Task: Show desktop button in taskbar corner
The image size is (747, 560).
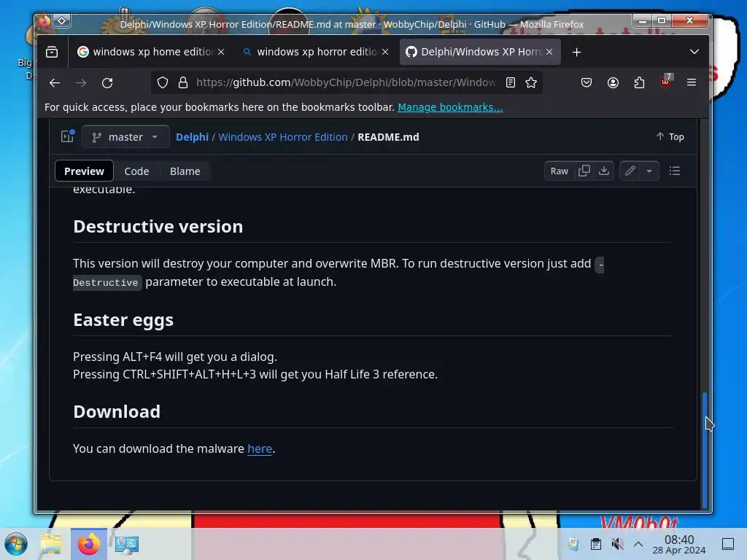Action: [728, 544]
